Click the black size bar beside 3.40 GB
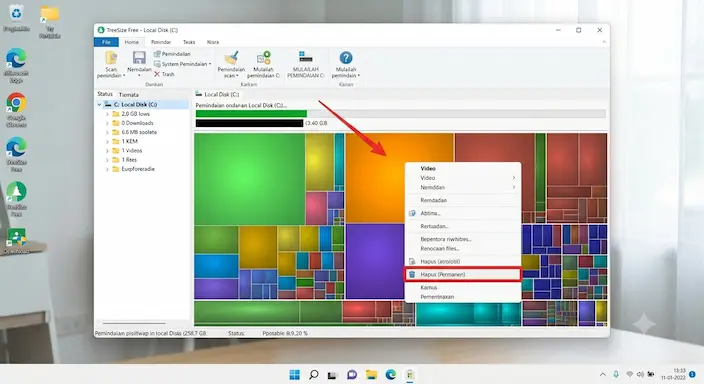The width and height of the screenshot is (704, 384). 249,123
